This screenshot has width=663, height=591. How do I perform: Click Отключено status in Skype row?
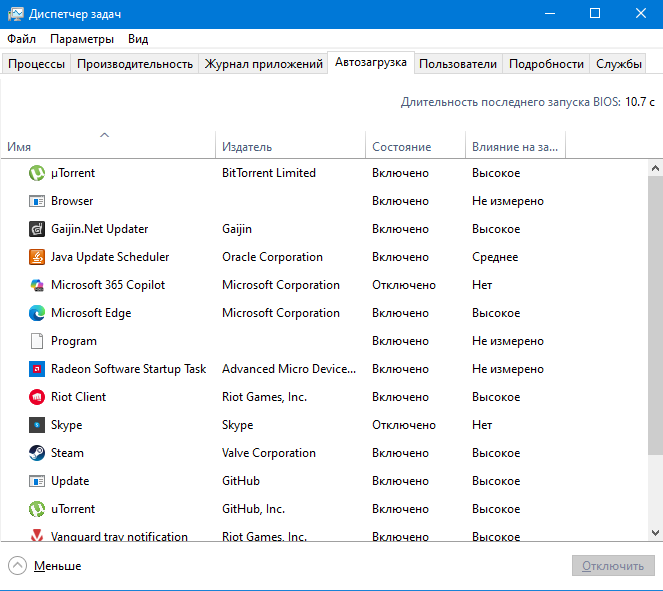404,425
